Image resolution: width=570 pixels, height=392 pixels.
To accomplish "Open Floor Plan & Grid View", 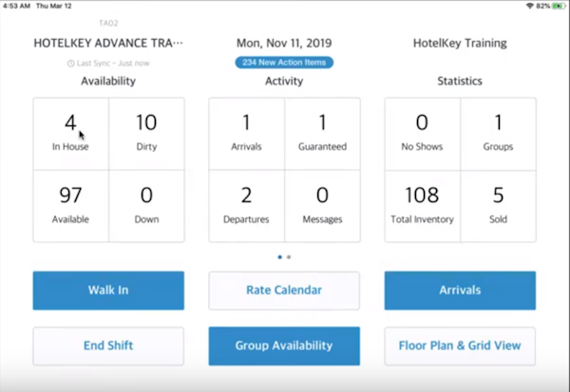I will (460, 345).
